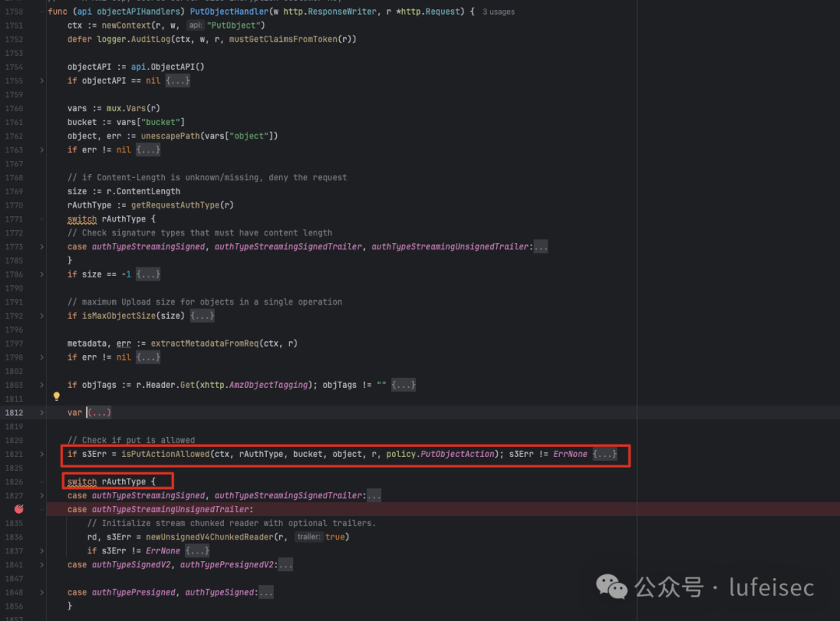The height and width of the screenshot is (621, 840).
Task: Click the isPutActionAllowed function call
Action: 165,454
